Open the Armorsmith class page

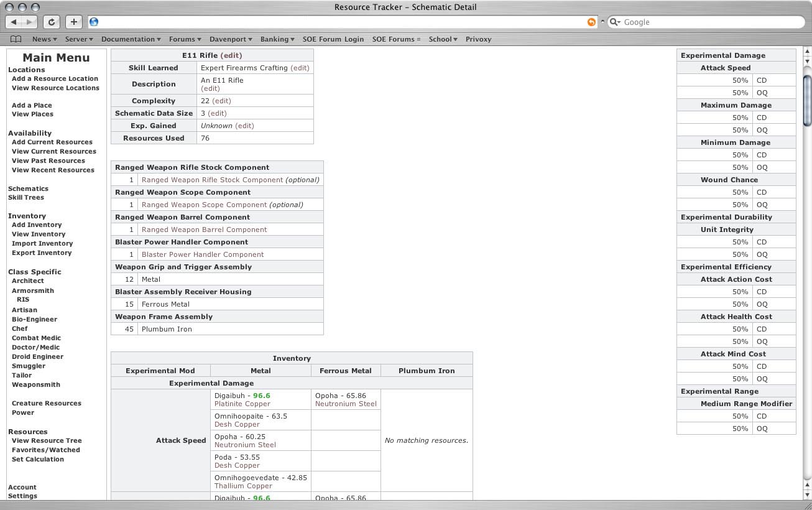click(x=33, y=291)
